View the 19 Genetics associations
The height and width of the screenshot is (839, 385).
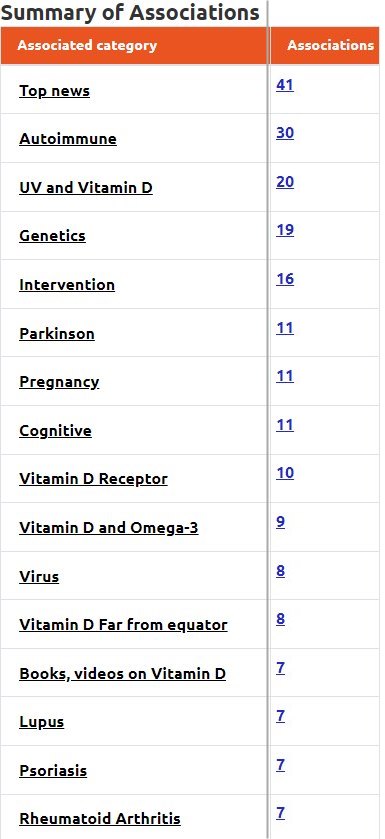click(285, 230)
